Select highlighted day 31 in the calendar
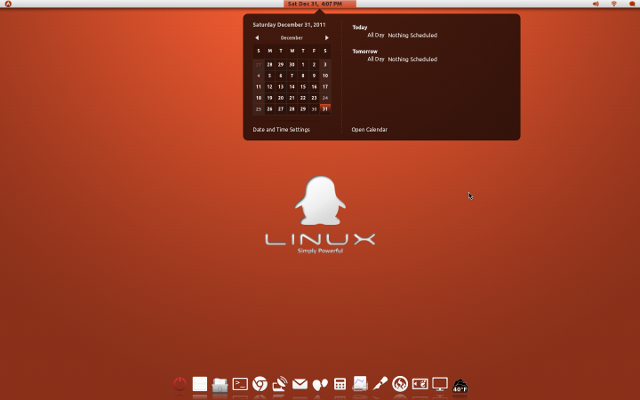640x400 pixels. pyautogui.click(x=325, y=109)
